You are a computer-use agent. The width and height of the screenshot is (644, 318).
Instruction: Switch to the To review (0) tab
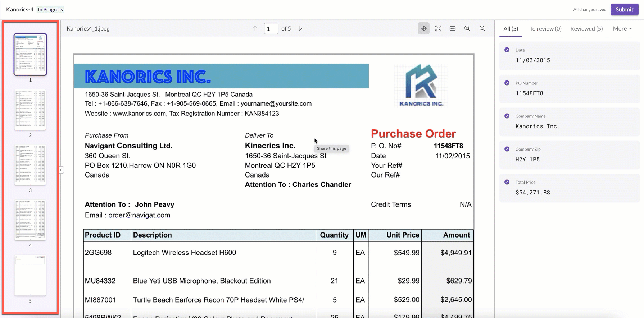coord(545,29)
